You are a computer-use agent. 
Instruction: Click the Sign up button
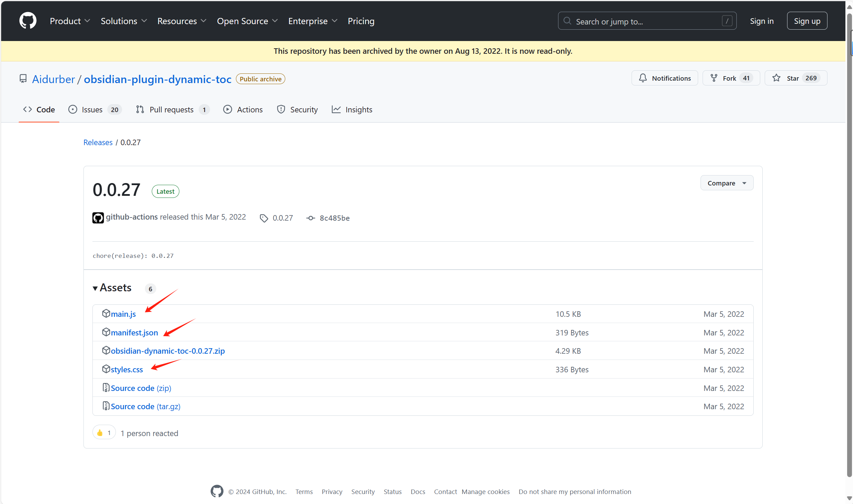pos(807,21)
